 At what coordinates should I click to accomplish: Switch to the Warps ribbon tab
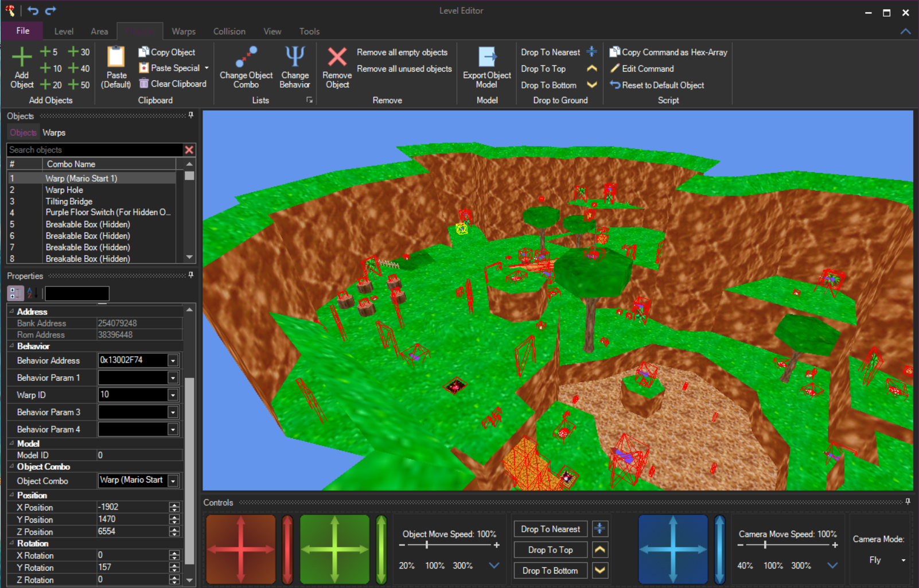click(x=184, y=32)
